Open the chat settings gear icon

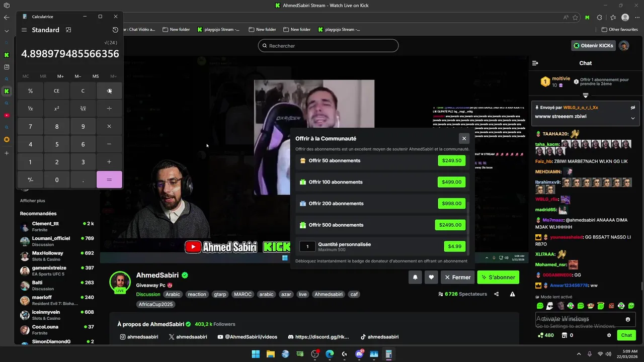(x=609, y=335)
